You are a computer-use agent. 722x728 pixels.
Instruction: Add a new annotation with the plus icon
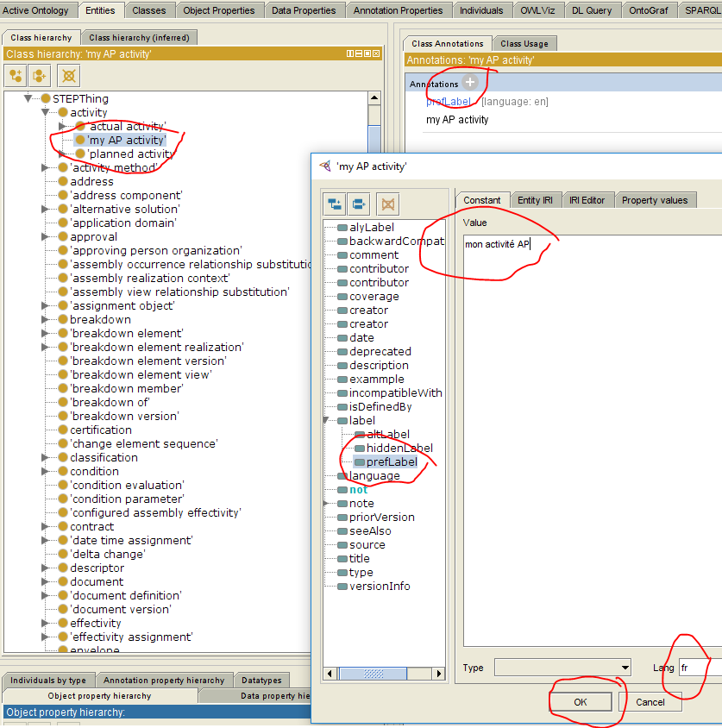coord(470,83)
